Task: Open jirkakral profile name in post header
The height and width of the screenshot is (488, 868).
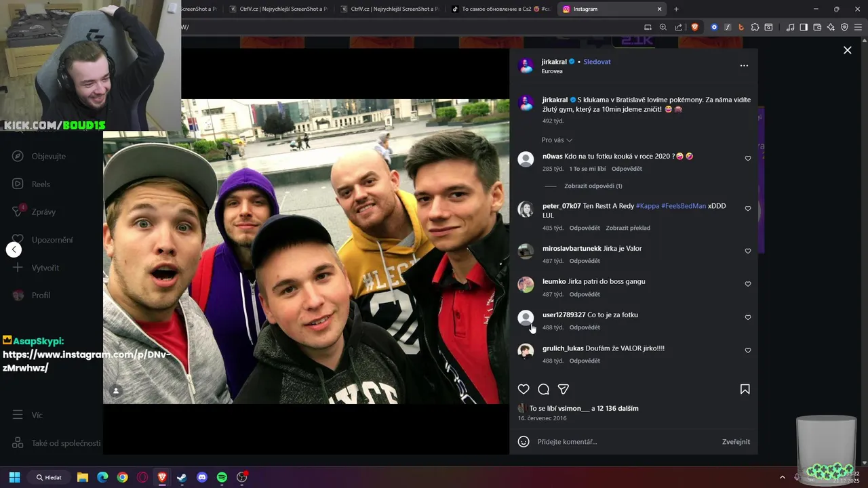Action: coord(554,62)
